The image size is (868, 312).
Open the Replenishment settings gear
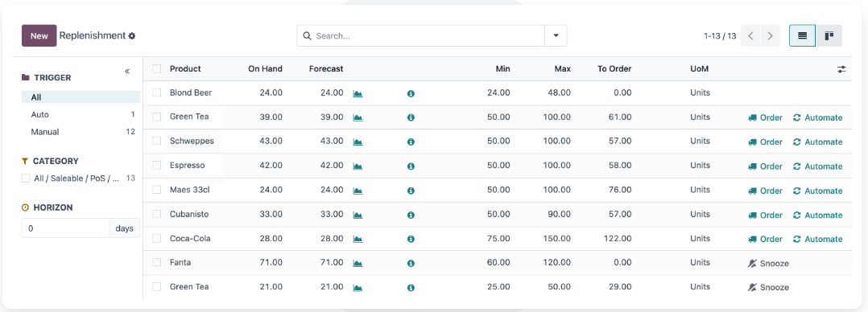(132, 36)
